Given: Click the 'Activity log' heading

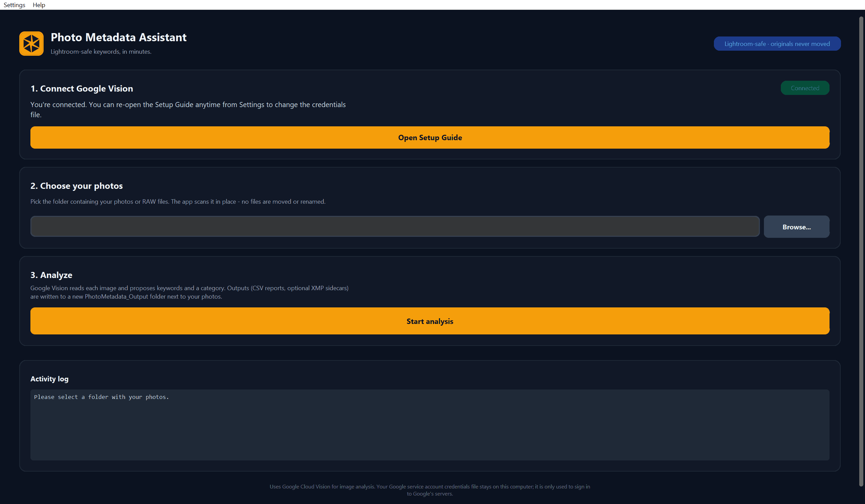Looking at the screenshot, I should tap(49, 379).
